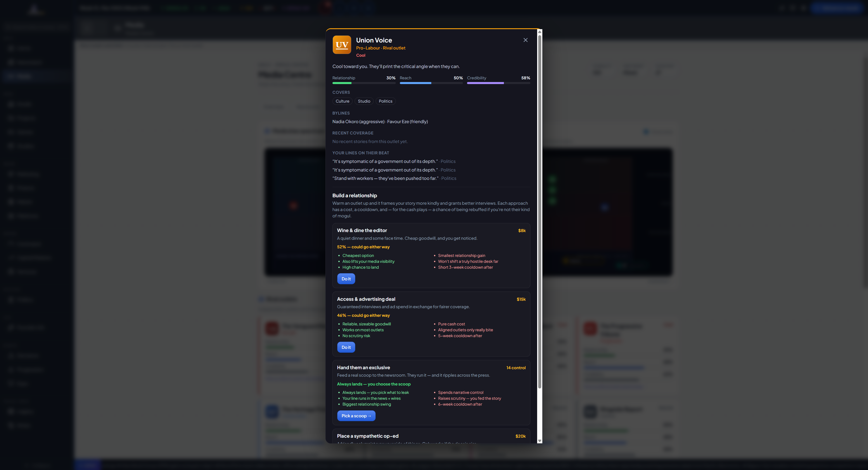Image resolution: width=868 pixels, height=470 pixels.
Task: Click the $15k cost label
Action: pos(521,299)
